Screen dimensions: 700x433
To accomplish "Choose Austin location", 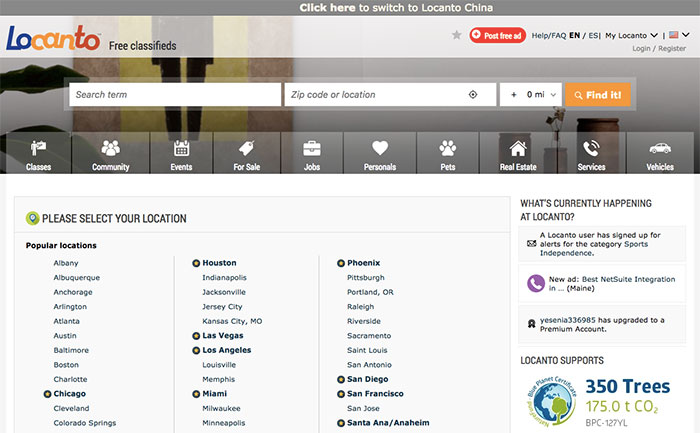I will click(x=65, y=336).
